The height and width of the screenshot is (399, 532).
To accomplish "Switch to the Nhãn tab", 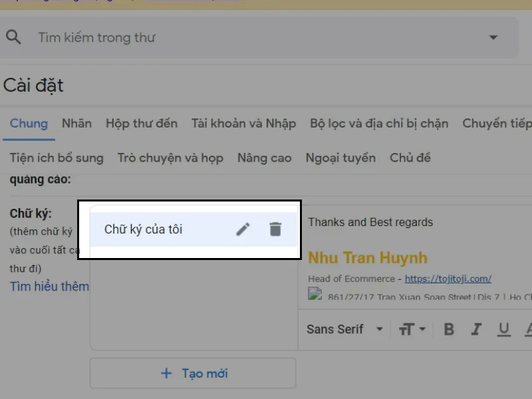I will [x=76, y=123].
